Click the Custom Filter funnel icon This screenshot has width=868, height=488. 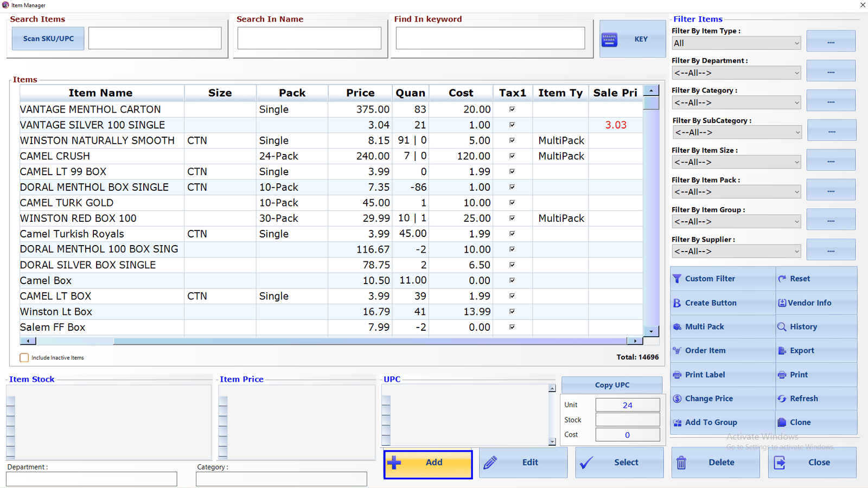[676, 279]
